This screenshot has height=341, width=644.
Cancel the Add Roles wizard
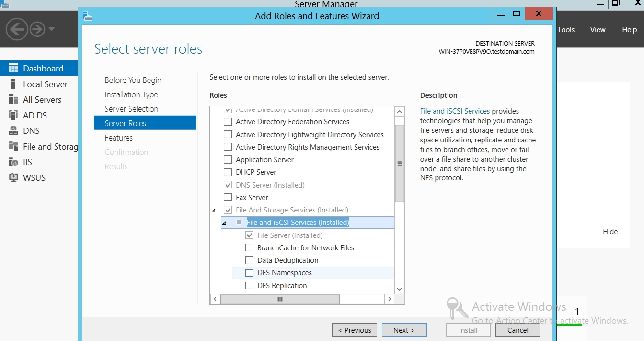[x=517, y=330]
